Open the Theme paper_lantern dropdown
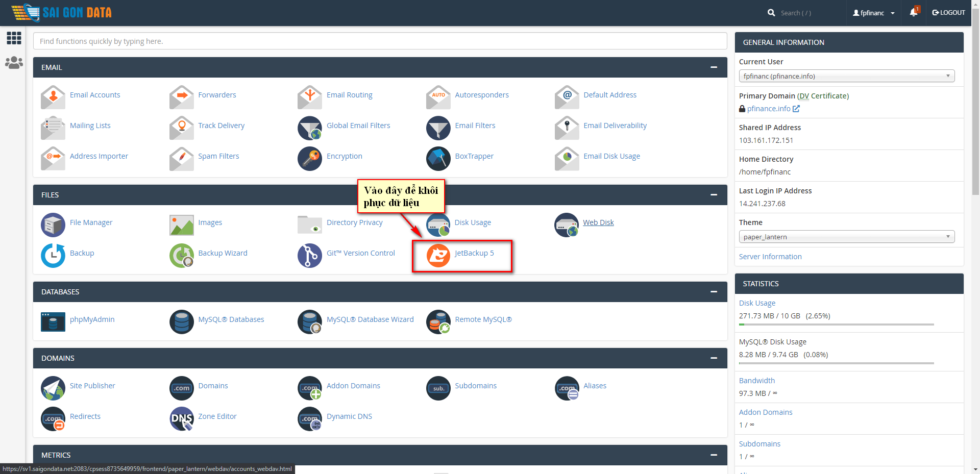The image size is (980, 474). click(847, 237)
